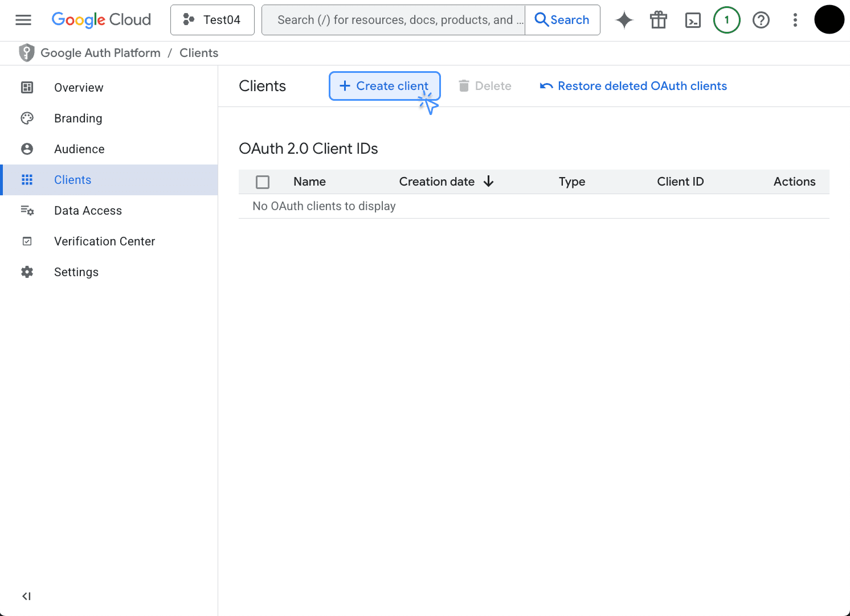Click the Google Cloud logo
850x616 pixels.
pyautogui.click(x=101, y=20)
